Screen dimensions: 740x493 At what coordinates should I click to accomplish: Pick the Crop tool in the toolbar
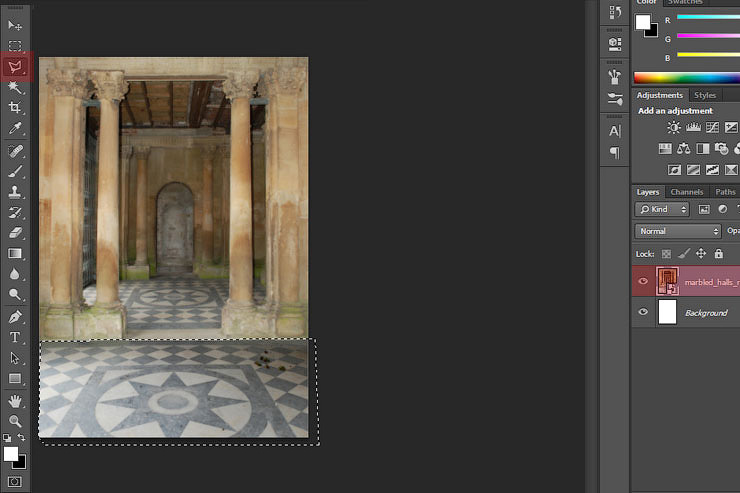pyautogui.click(x=15, y=108)
